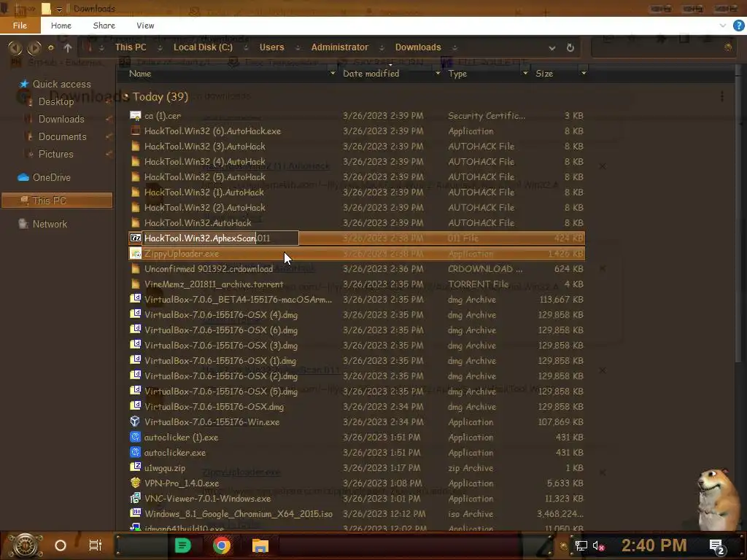Switch to the Share ribbon tab

(104, 26)
